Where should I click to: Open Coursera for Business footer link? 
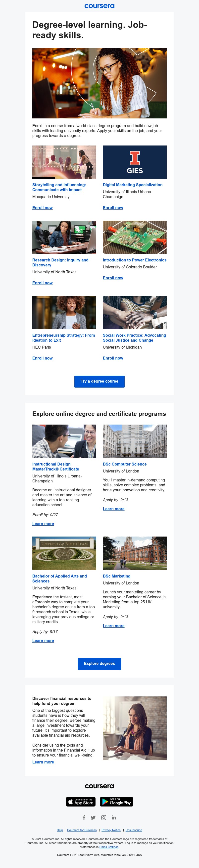point(82,830)
